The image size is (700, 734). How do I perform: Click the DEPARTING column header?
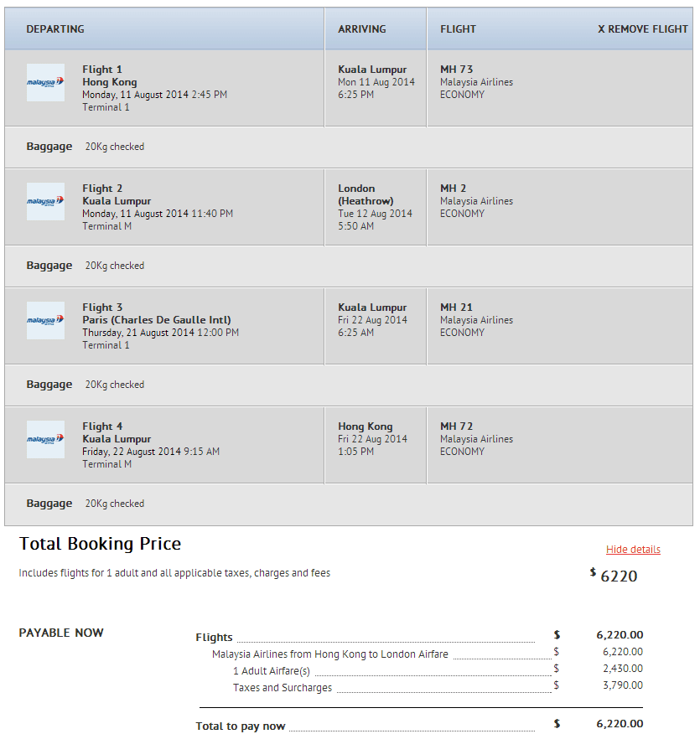pos(55,29)
